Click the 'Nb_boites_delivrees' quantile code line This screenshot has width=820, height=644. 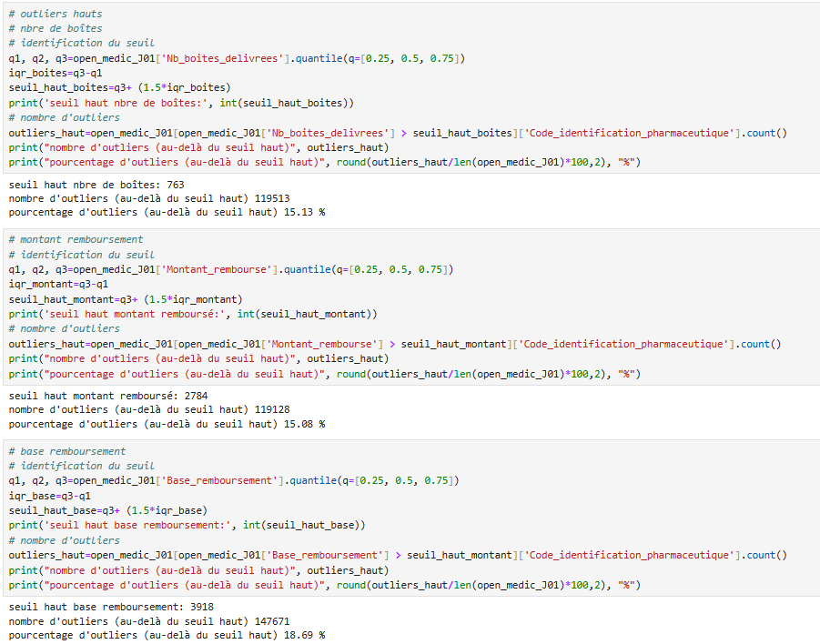pyautogui.click(x=237, y=58)
